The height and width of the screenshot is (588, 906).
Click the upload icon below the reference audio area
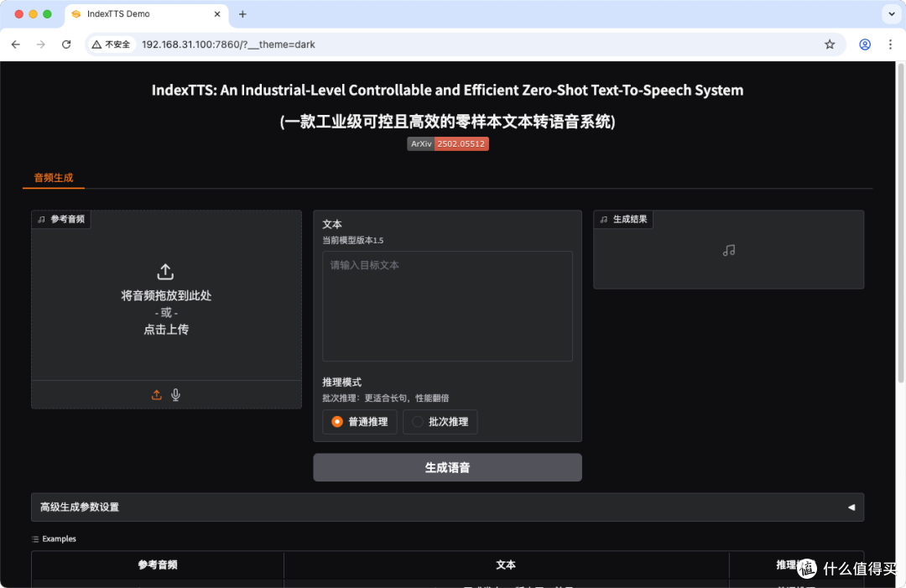(x=156, y=394)
